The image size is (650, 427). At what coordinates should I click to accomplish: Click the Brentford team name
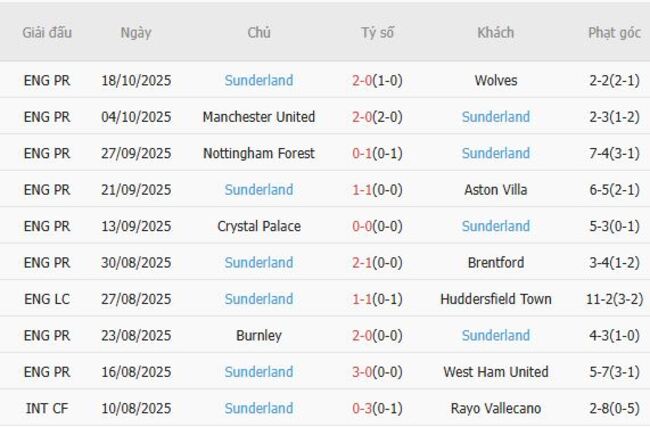[495, 263]
